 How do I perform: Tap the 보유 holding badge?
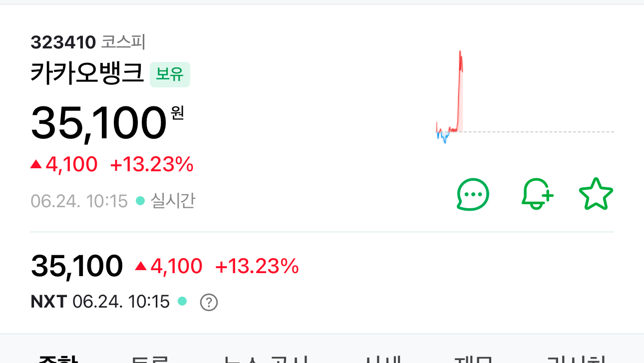pos(170,74)
